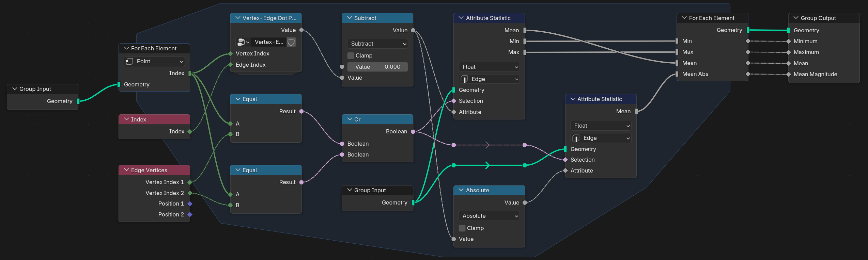
Task: Click the reroute dot at start of dashed Selection link
Action: click(454, 145)
